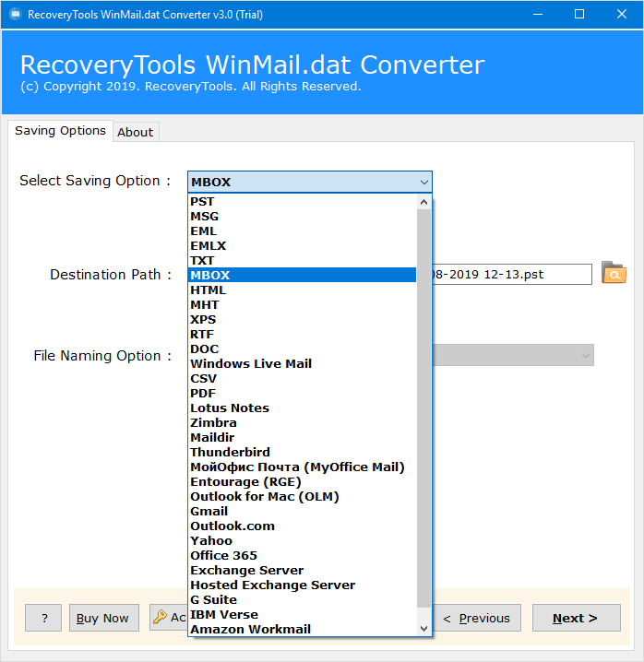Pick TXT in the dropdown list
644x662 pixels.
pos(302,261)
